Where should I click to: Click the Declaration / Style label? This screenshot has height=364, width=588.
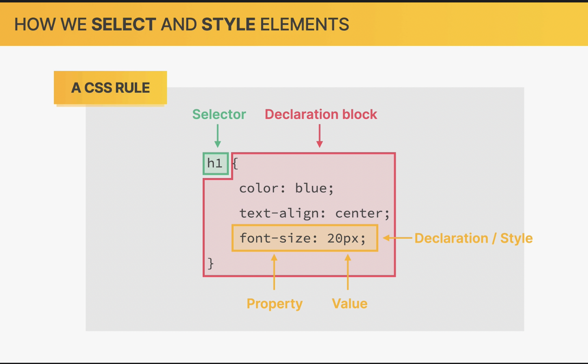pyautogui.click(x=473, y=238)
